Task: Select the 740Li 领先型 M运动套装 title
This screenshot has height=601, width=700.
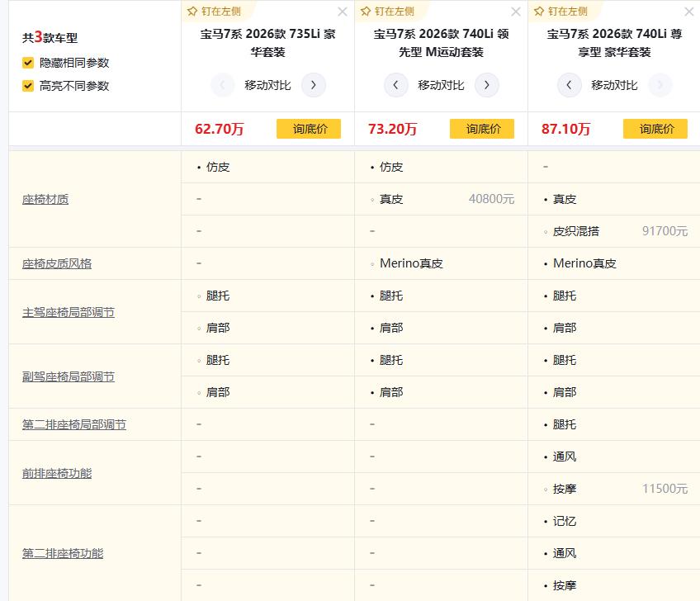Action: 441,43
